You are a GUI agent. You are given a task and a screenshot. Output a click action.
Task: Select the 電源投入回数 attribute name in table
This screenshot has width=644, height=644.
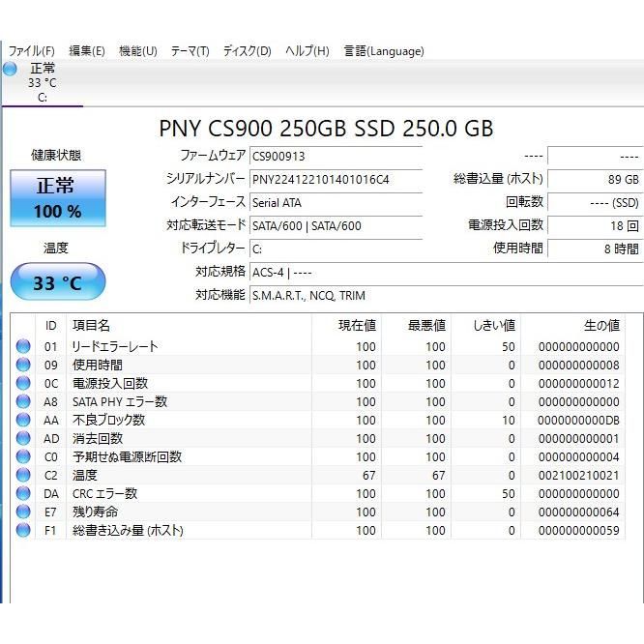pyautogui.click(x=110, y=384)
